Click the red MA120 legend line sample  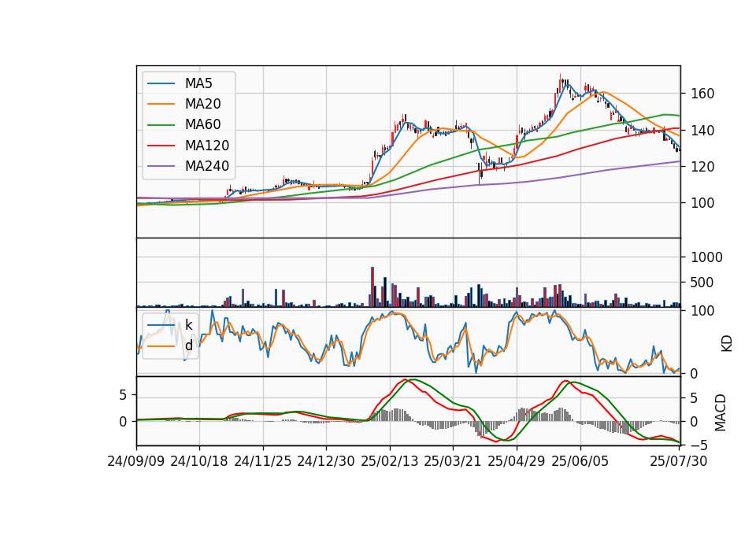click(161, 146)
